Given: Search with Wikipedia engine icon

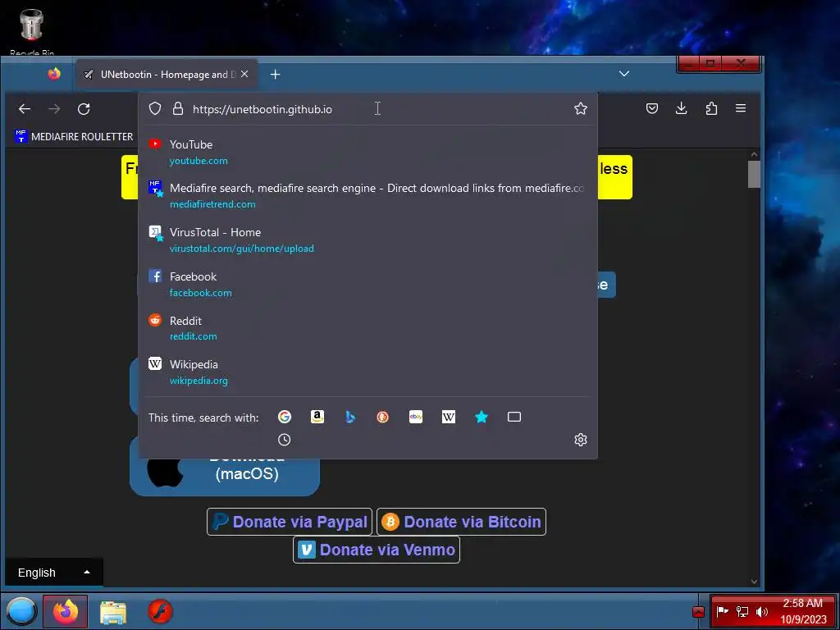Looking at the screenshot, I should [x=449, y=417].
